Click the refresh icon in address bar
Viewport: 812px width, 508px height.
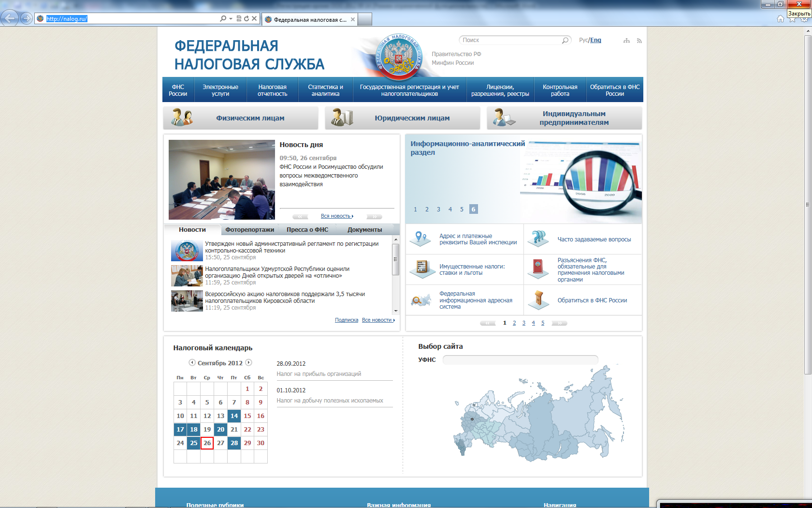(x=246, y=18)
